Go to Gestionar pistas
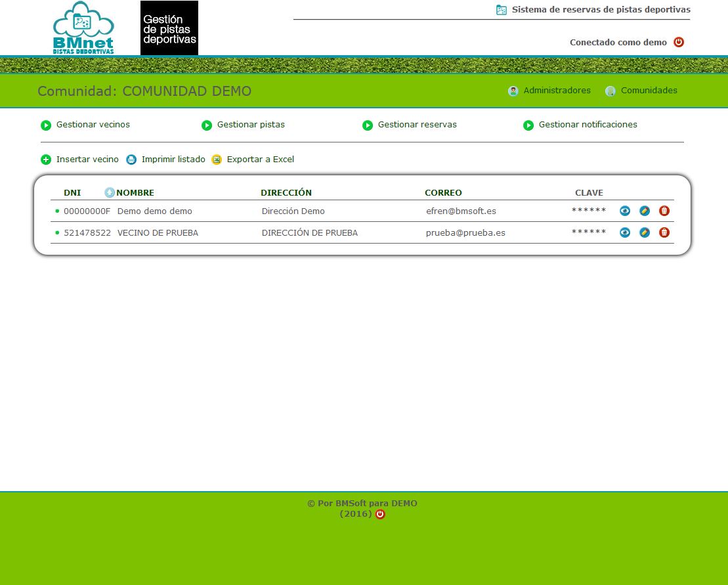This screenshot has height=585, width=728. [250, 125]
